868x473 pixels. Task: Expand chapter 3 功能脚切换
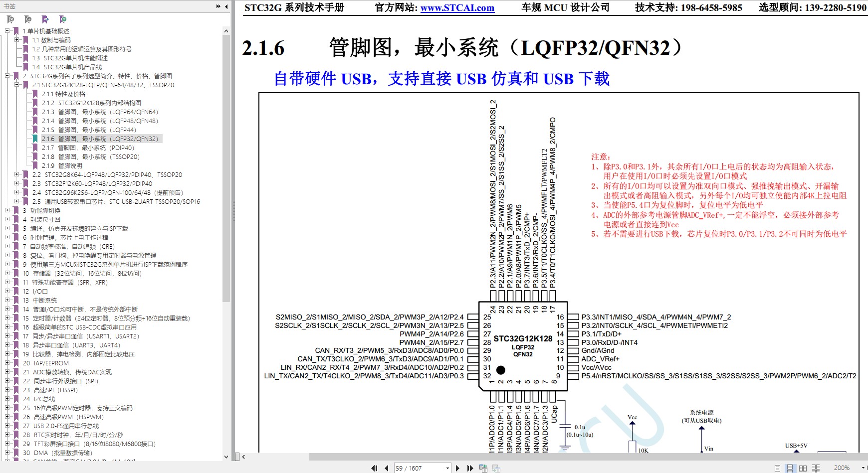(7, 210)
